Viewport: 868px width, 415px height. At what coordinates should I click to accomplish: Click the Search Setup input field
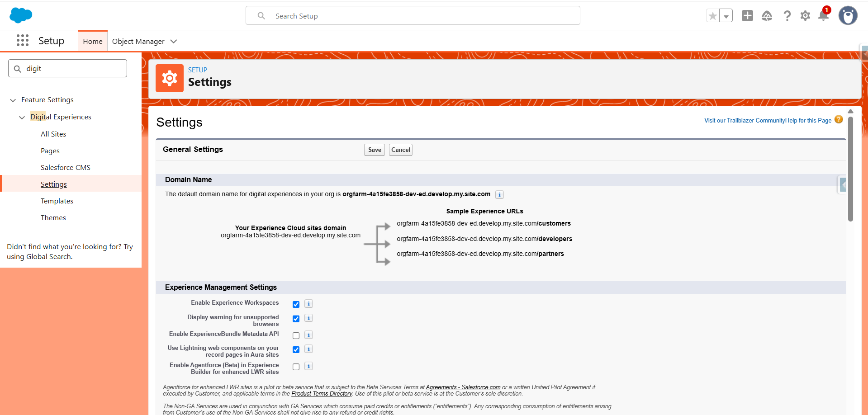(x=413, y=16)
